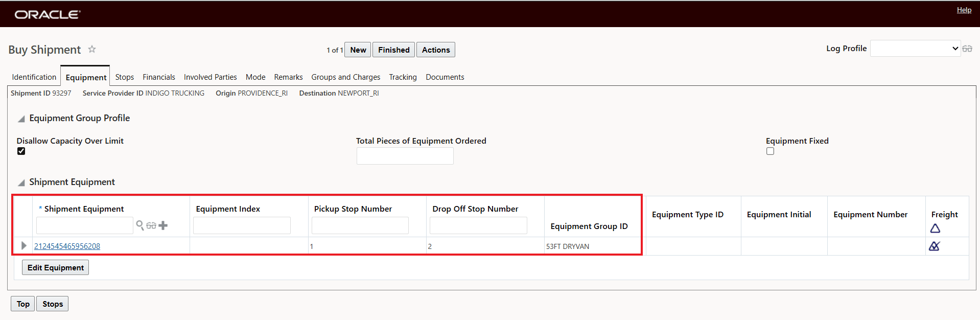Switch to the Mode tab
This screenshot has height=320, width=980.
coord(255,77)
